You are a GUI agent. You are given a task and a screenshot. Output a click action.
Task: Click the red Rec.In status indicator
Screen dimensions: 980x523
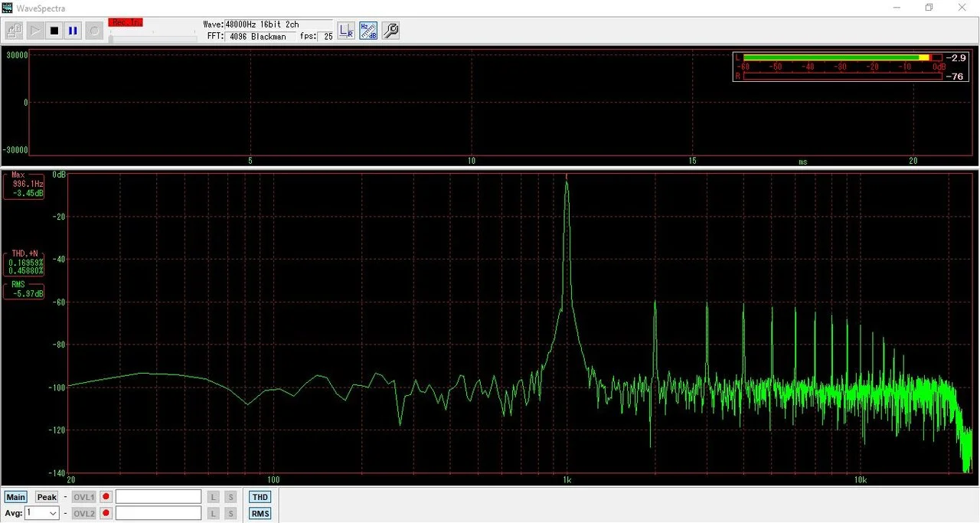point(126,22)
